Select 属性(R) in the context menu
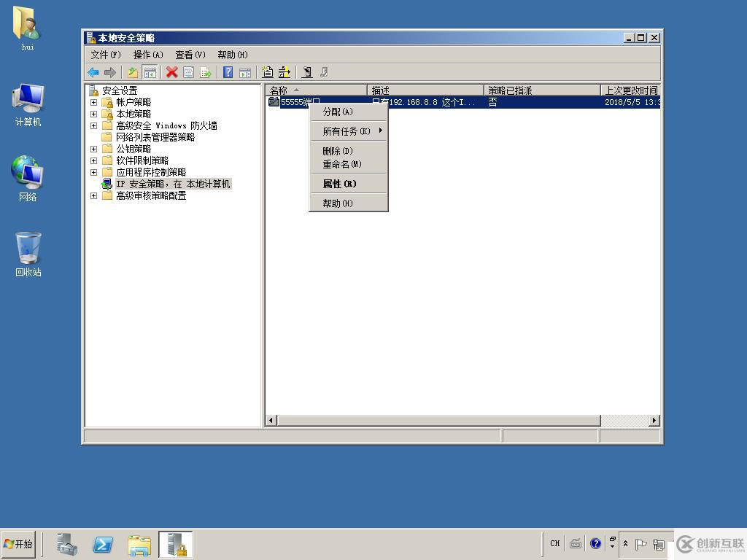The width and height of the screenshot is (747, 560). click(x=339, y=184)
